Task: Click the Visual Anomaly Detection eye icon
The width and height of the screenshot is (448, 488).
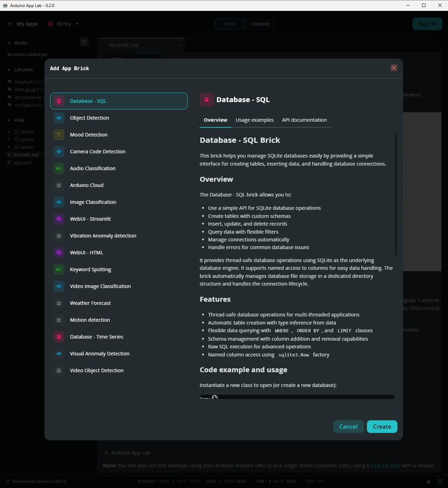Action: tap(59, 354)
